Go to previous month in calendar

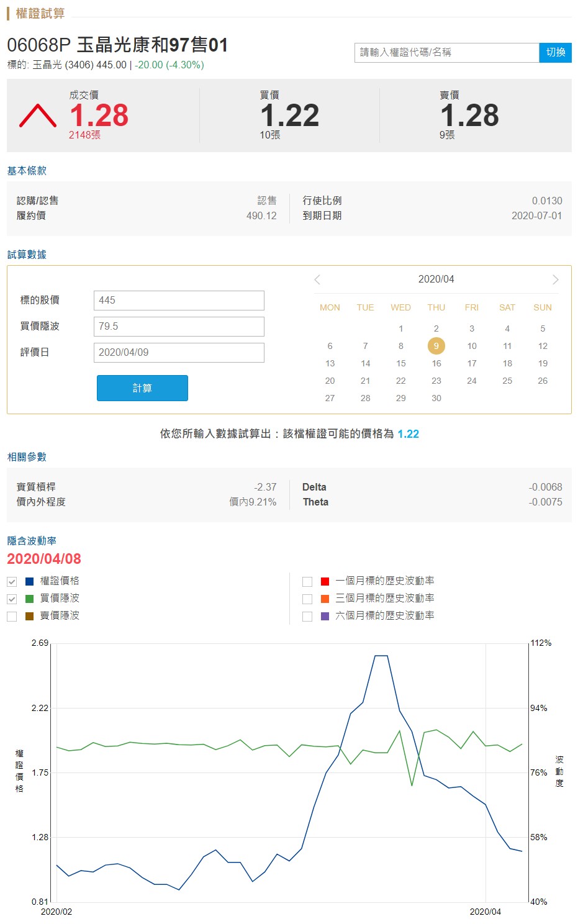317,279
